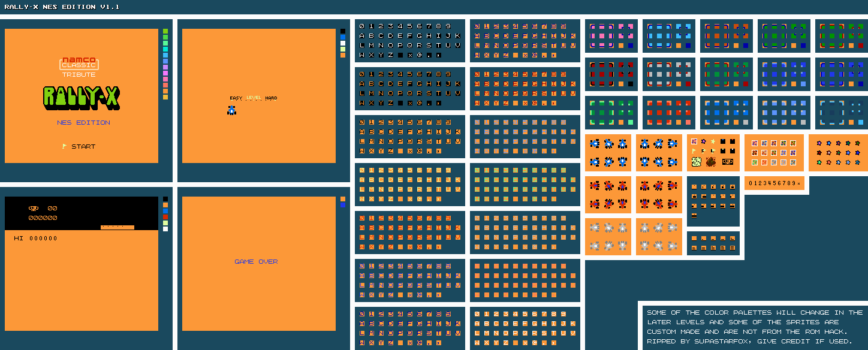Pick the bottom yellow-orange swatch beside title screen
This screenshot has width=868, height=350.
click(165, 97)
